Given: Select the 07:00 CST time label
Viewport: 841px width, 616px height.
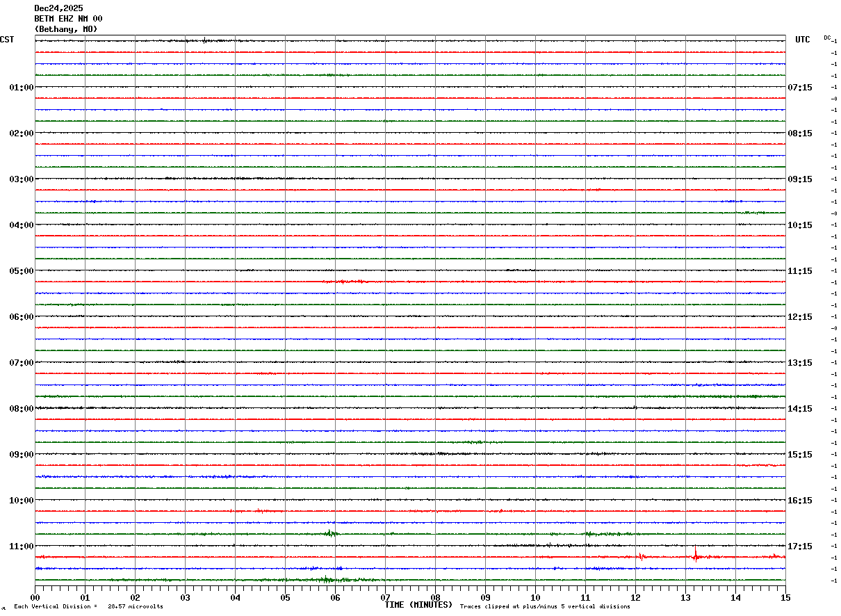Looking at the screenshot, I should pos(21,362).
